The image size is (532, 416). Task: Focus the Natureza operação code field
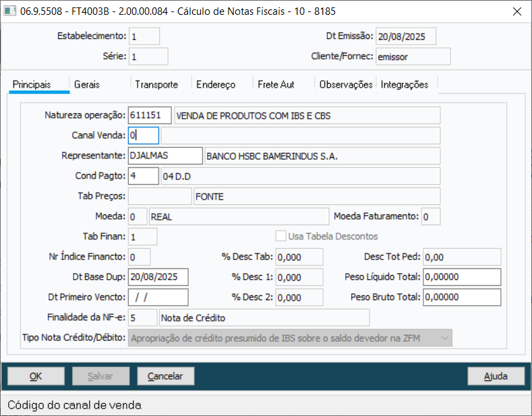pos(150,115)
